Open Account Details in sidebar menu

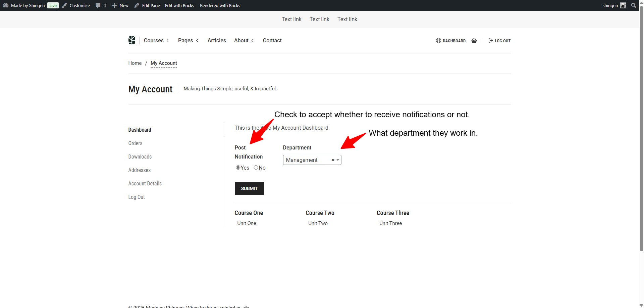[x=145, y=183]
